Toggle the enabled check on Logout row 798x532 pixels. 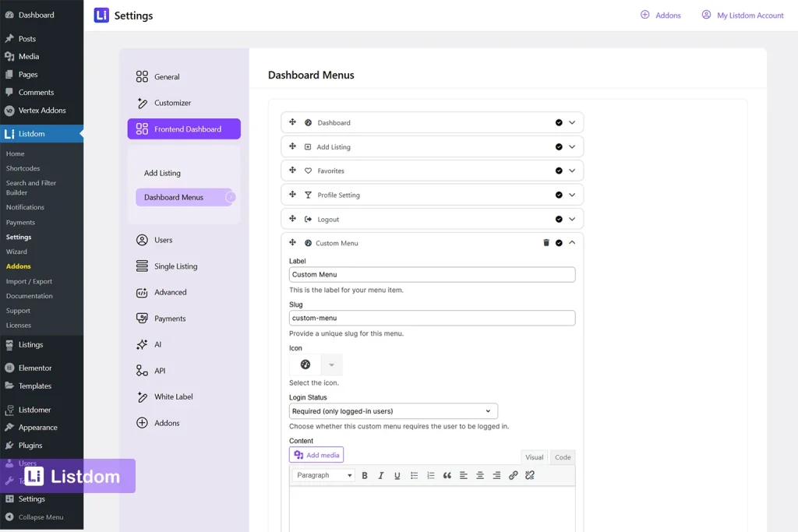click(x=559, y=219)
